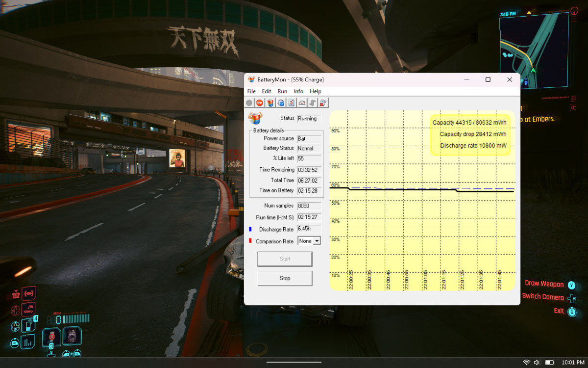Click the Total Time value 06:27:02

click(309, 181)
